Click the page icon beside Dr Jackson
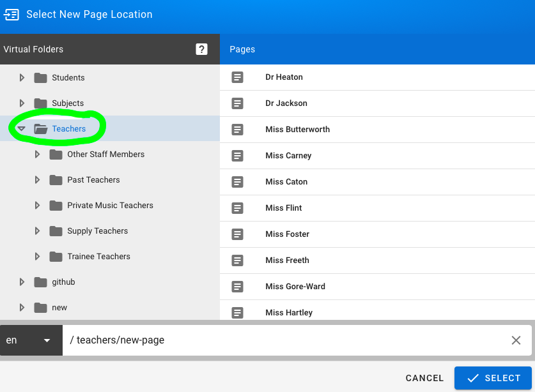Screen dimensions: 535x392 pyautogui.click(x=238, y=103)
